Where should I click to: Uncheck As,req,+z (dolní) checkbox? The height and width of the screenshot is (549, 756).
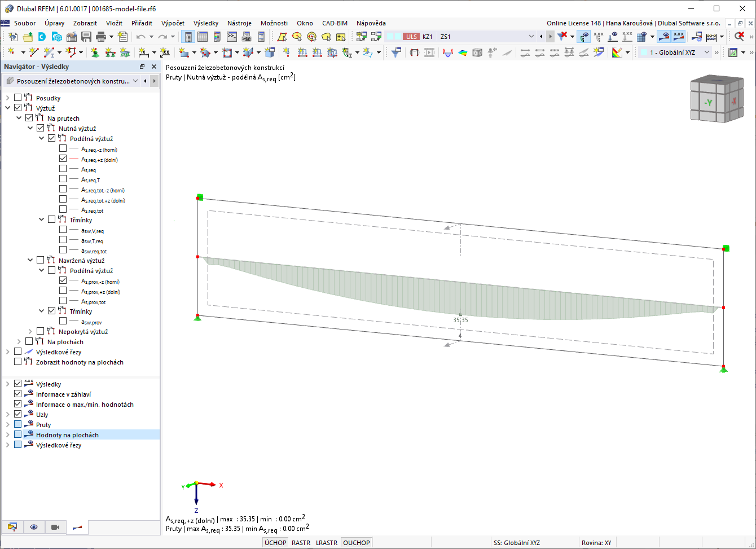pos(63,159)
